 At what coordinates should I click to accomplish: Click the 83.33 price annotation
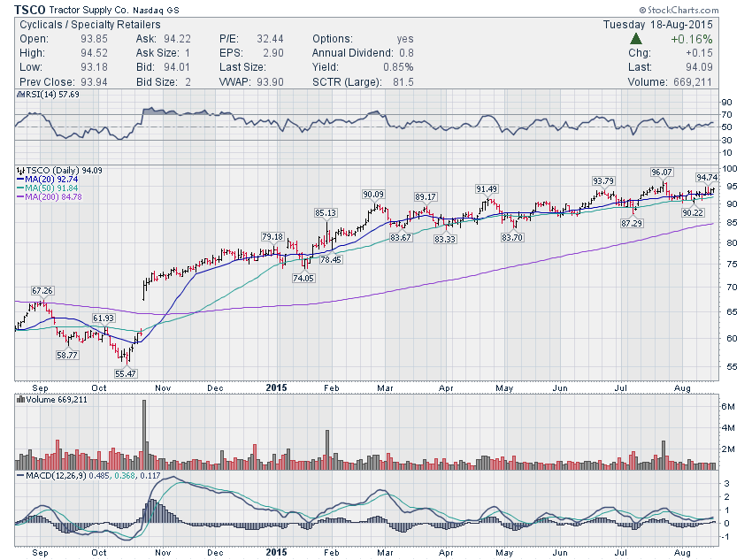click(x=445, y=239)
